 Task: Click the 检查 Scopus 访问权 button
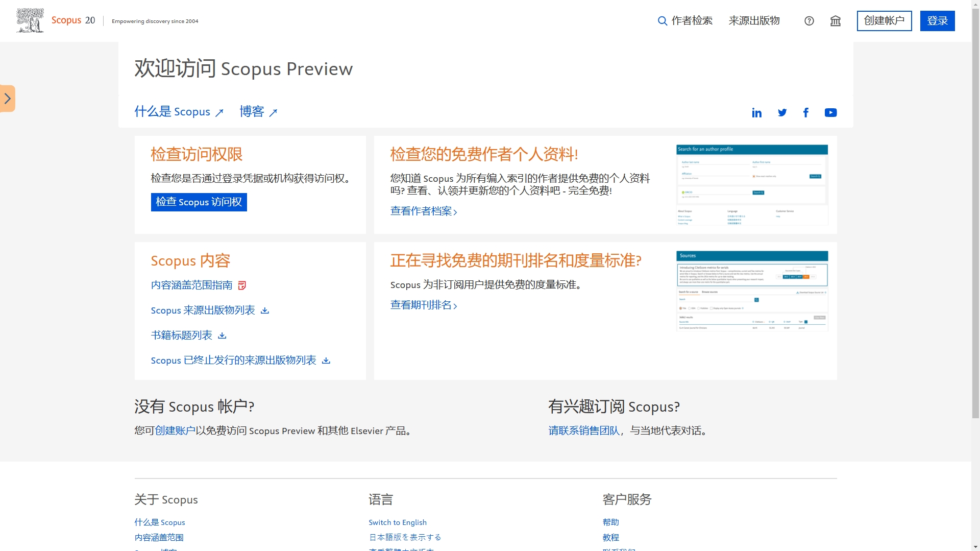tap(199, 202)
